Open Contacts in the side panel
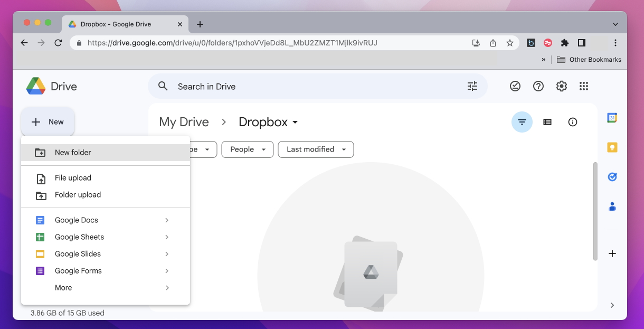This screenshot has width=644, height=329. click(612, 206)
